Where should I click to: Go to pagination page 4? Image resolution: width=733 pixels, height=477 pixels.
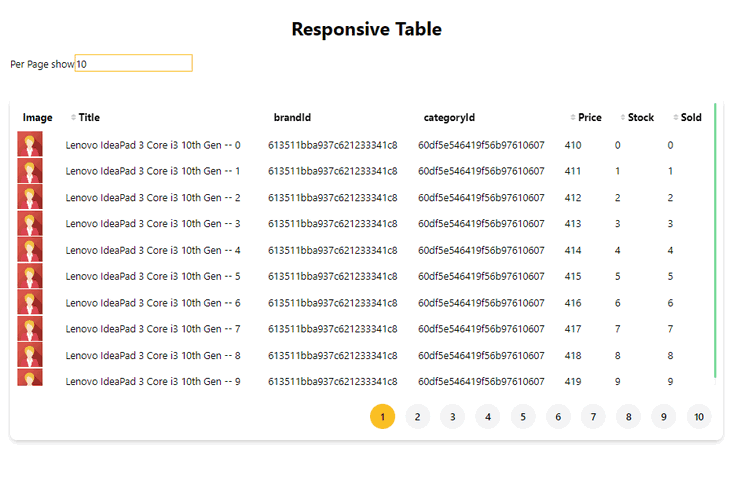pyautogui.click(x=488, y=416)
